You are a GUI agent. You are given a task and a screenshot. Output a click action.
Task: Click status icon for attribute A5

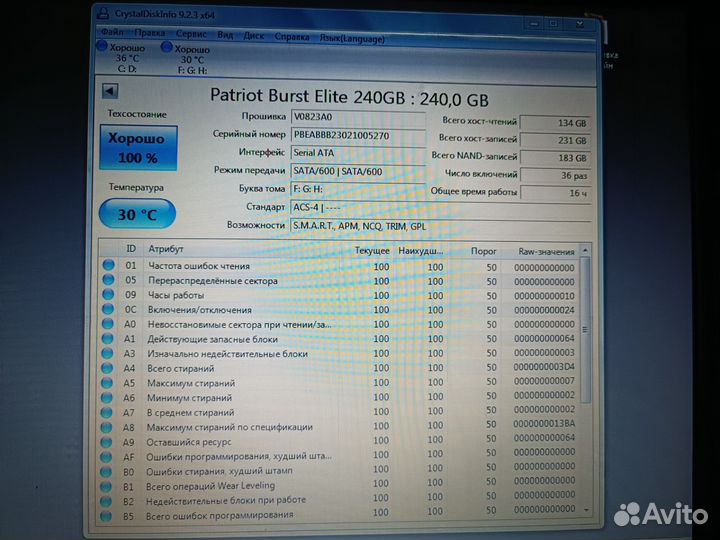tap(107, 382)
